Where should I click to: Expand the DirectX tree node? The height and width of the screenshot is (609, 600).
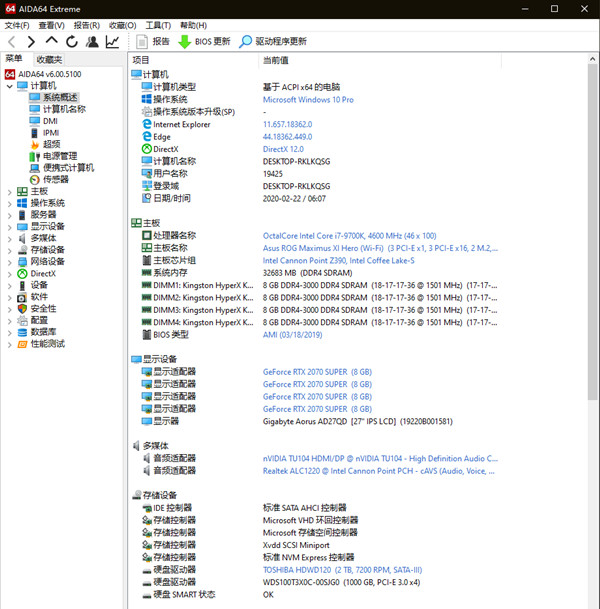9,274
